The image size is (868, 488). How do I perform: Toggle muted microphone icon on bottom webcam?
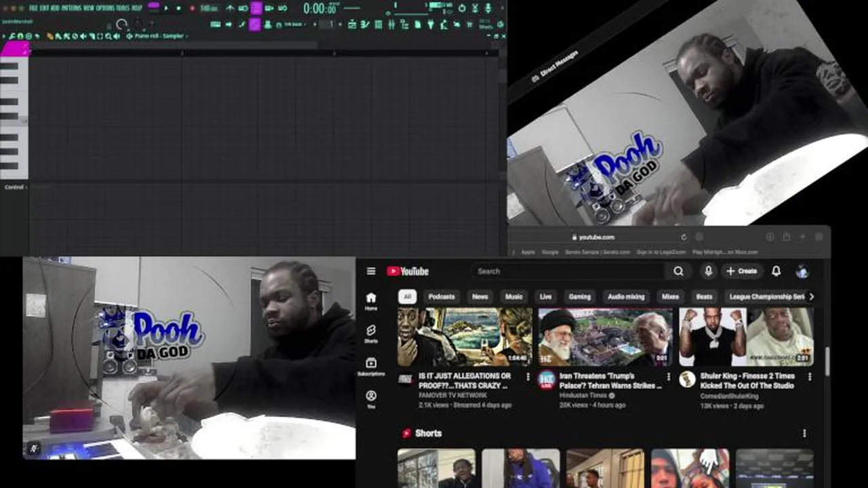[x=34, y=448]
